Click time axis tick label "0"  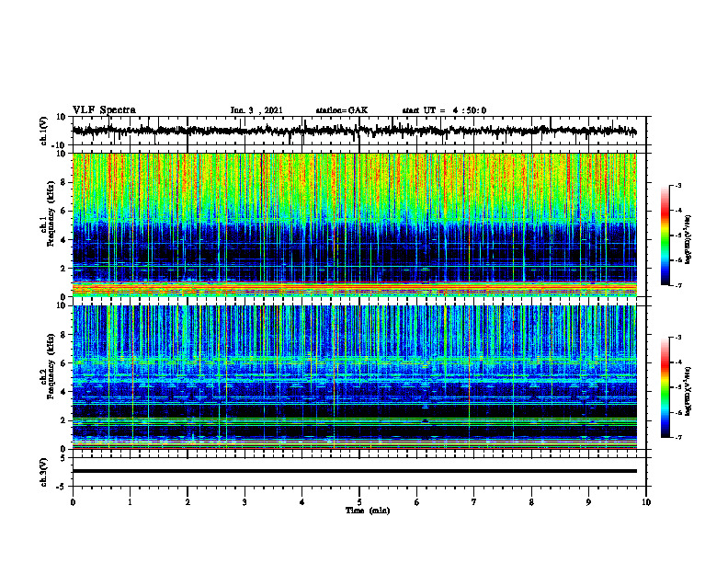pyautogui.click(x=73, y=502)
